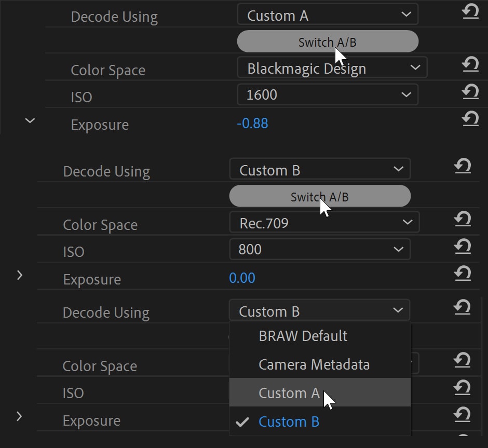Viewport: 488px width, 448px height.
Task: Choose BRAW Default from the open menu
Action: tap(303, 336)
